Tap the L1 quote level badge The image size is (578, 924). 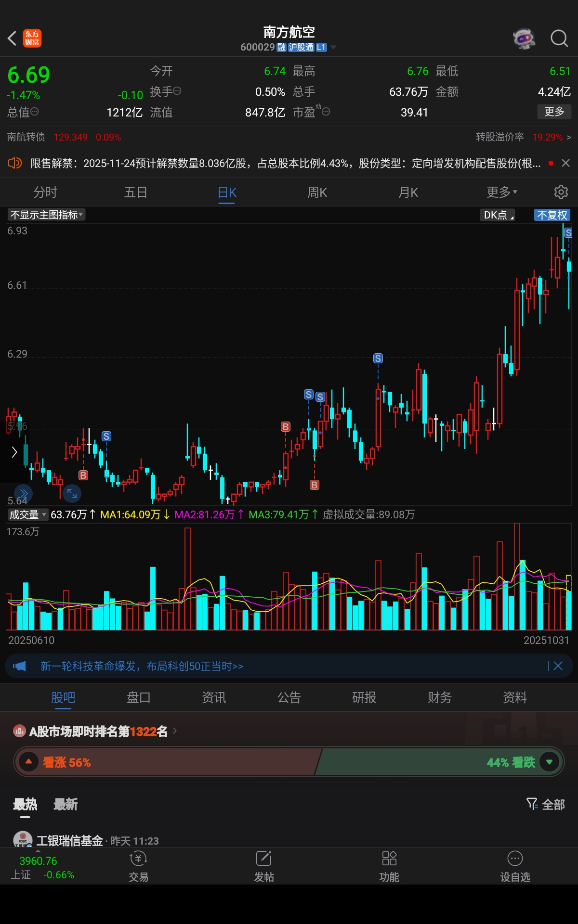(x=321, y=47)
